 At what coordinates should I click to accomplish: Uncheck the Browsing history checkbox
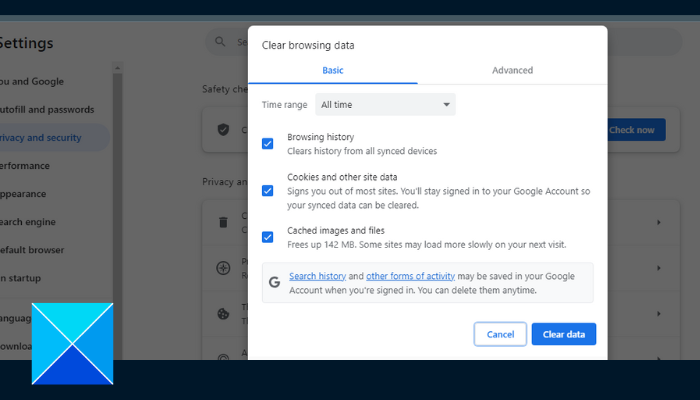point(267,143)
